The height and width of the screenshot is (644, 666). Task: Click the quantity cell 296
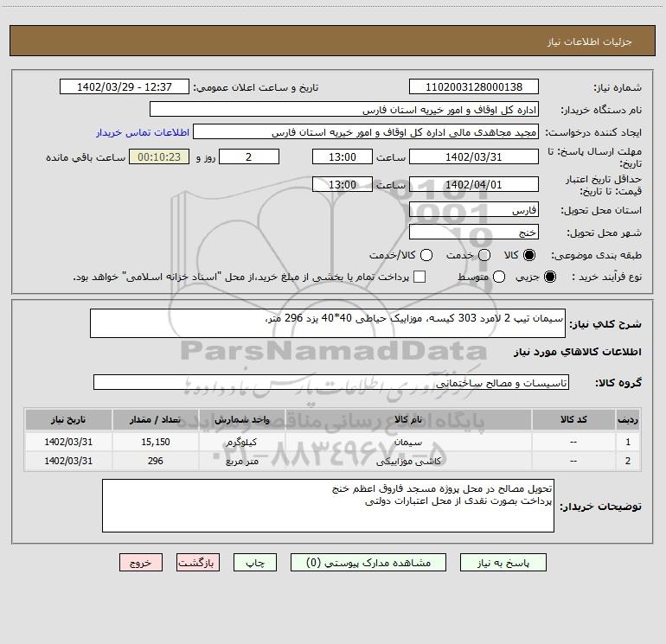(x=156, y=461)
